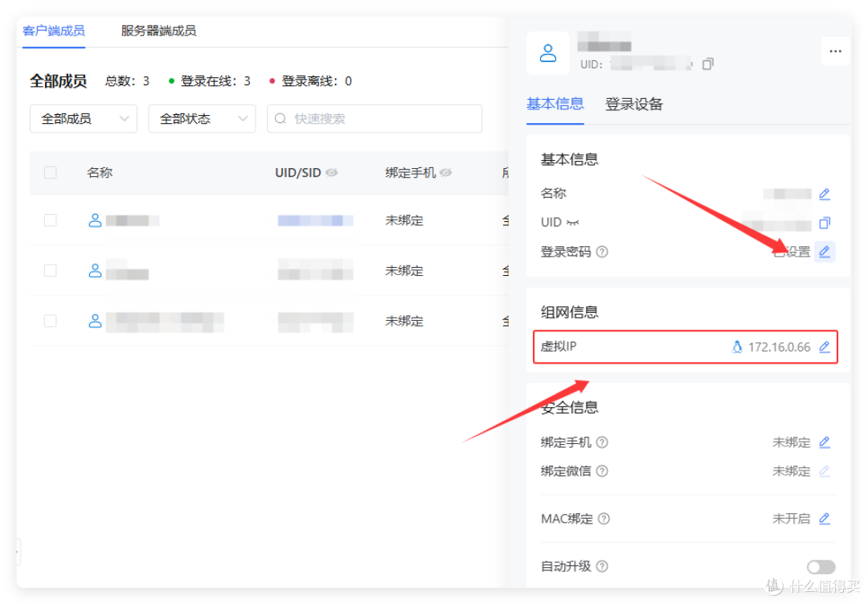Switch to the 客户端成员 tab

coord(54,31)
